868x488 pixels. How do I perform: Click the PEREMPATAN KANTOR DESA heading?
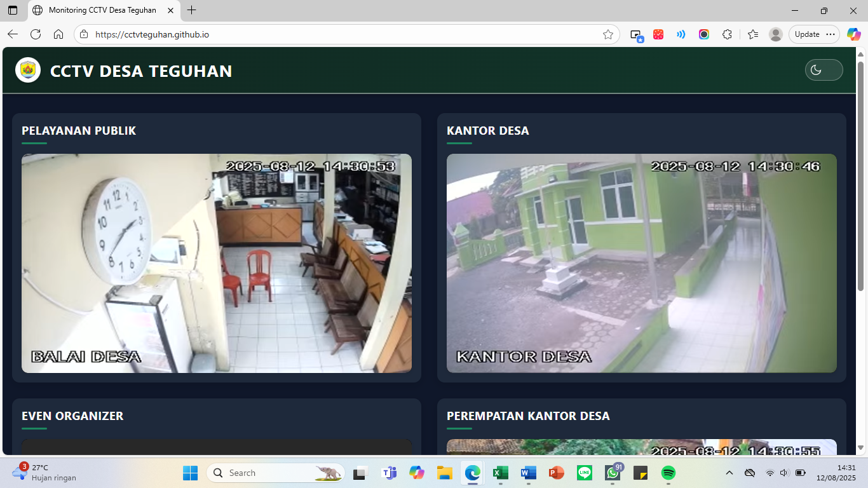coord(528,416)
